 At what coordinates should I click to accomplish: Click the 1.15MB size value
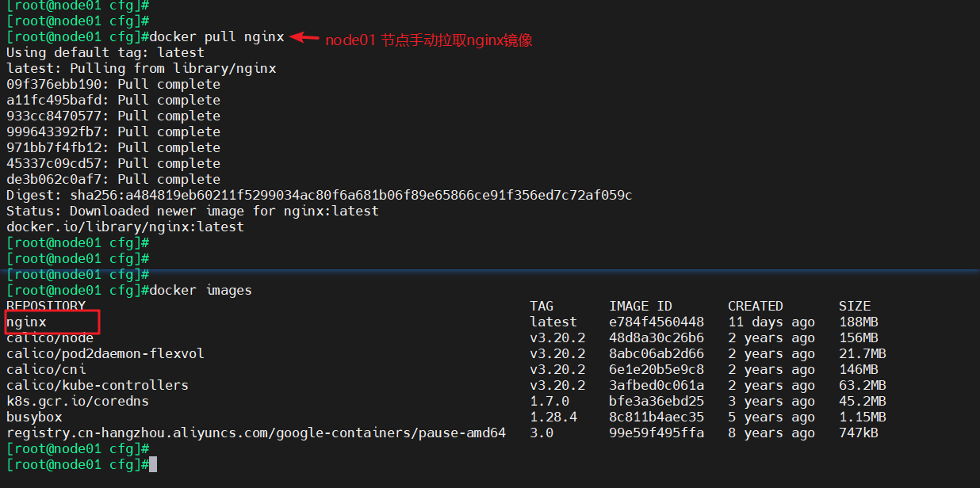tap(863, 417)
